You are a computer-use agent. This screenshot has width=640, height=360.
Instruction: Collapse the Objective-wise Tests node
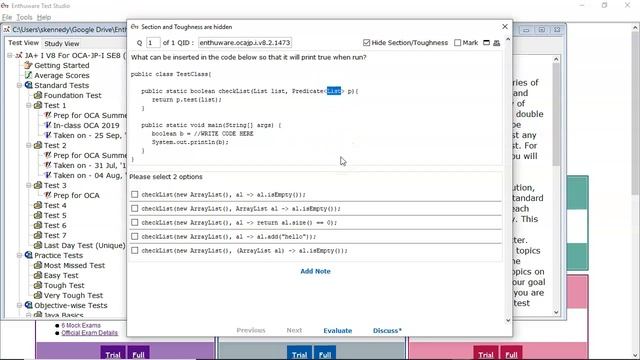click(19, 305)
